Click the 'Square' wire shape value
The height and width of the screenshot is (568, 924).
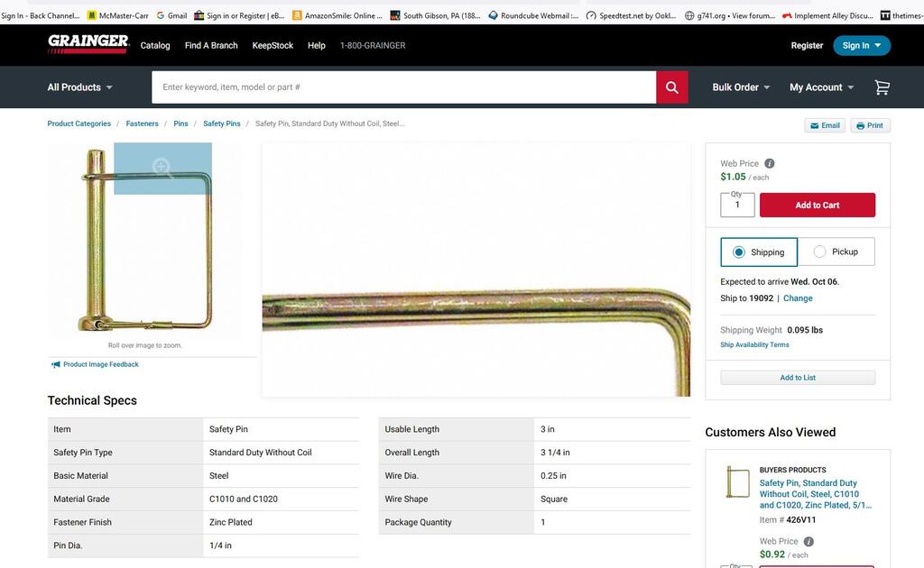(x=554, y=499)
